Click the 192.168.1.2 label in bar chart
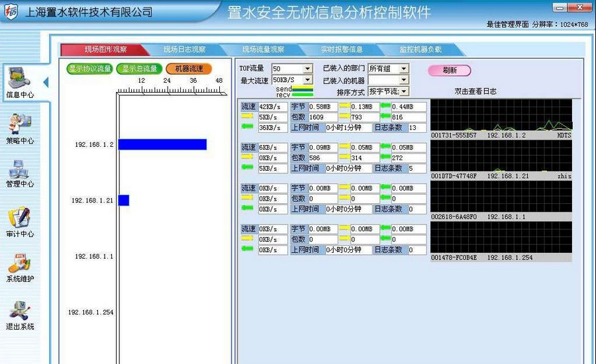Image resolution: width=596 pixels, height=364 pixels. point(94,145)
